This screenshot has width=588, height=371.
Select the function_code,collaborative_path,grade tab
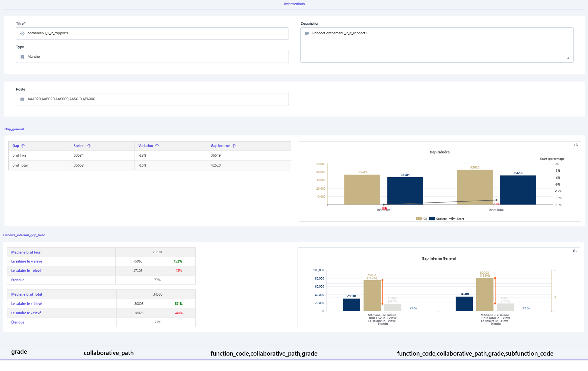pos(264,354)
